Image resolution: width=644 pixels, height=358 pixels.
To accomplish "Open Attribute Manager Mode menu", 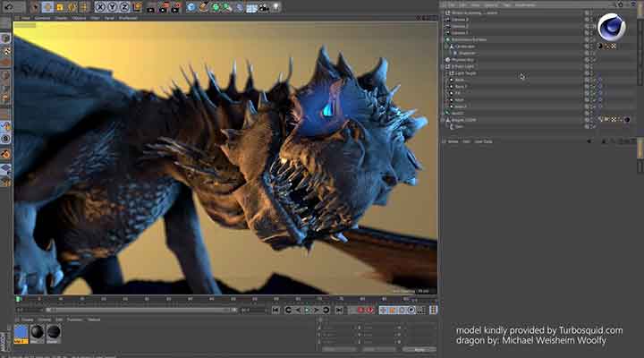I will (x=453, y=141).
